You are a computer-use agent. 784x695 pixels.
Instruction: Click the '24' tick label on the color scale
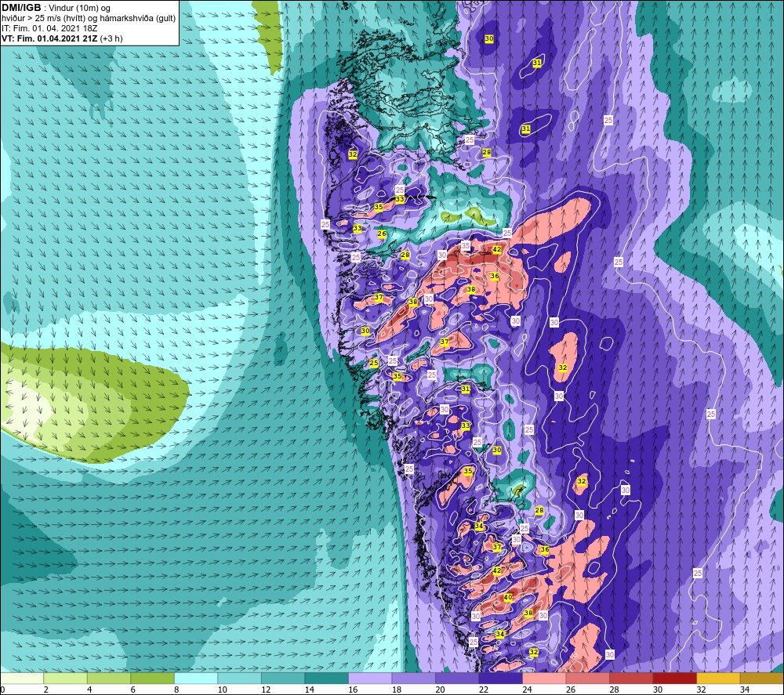click(x=527, y=690)
